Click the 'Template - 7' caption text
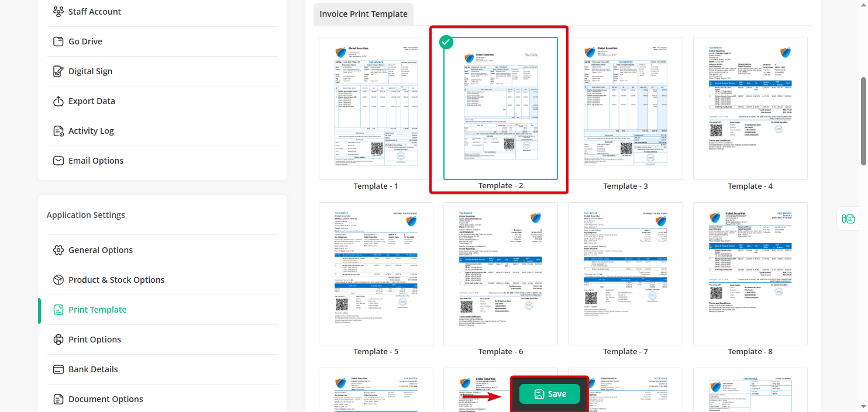 pos(625,351)
